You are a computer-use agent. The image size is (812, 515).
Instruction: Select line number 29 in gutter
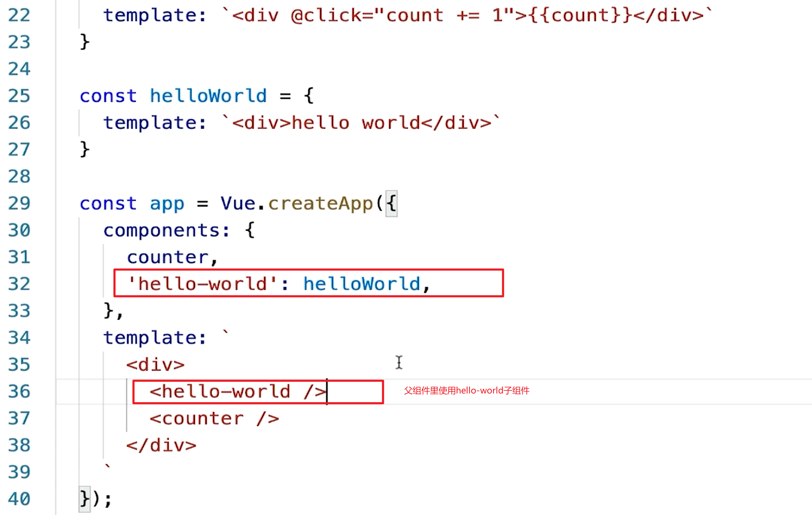click(19, 203)
